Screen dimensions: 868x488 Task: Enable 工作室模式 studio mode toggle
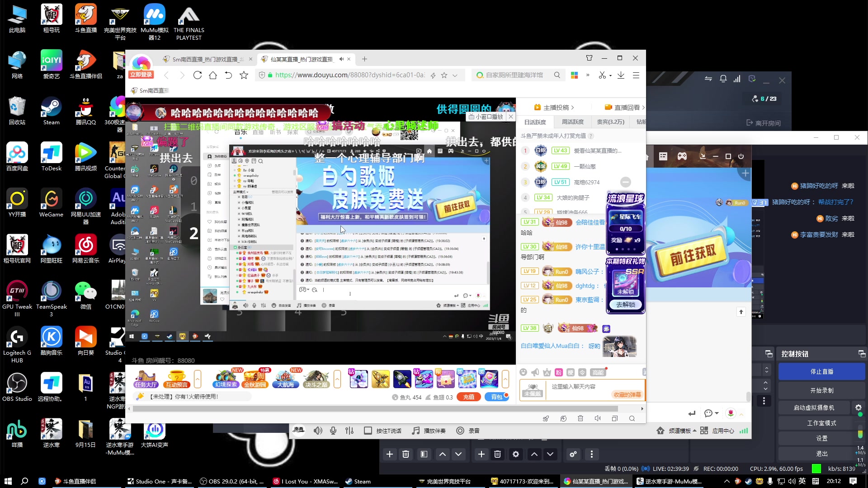pos(821,423)
